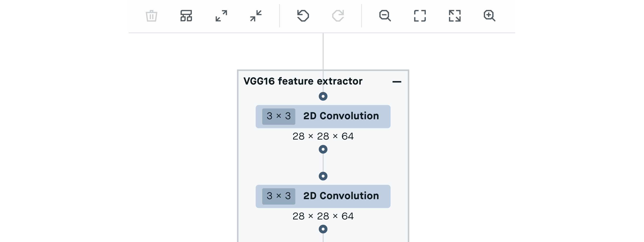Screen dimensions: 644x242
Task: Click the input port above second convolution
Action: 323,176
